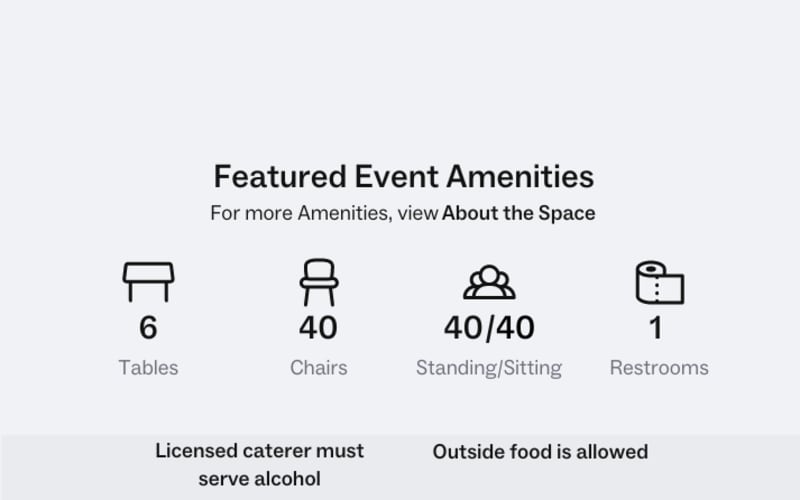This screenshot has width=800, height=500.
Task: Click the chair icon above 40 Chairs
Action: tap(319, 282)
